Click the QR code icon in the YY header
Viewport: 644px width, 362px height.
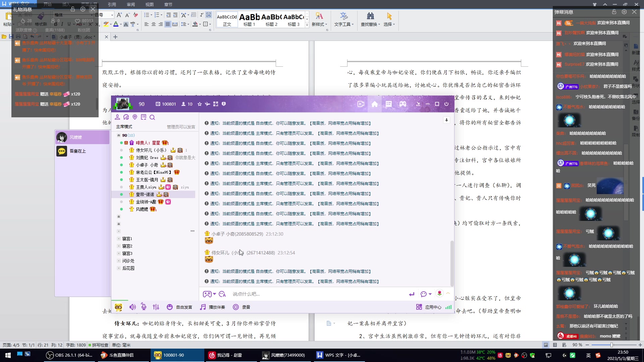[216, 104]
